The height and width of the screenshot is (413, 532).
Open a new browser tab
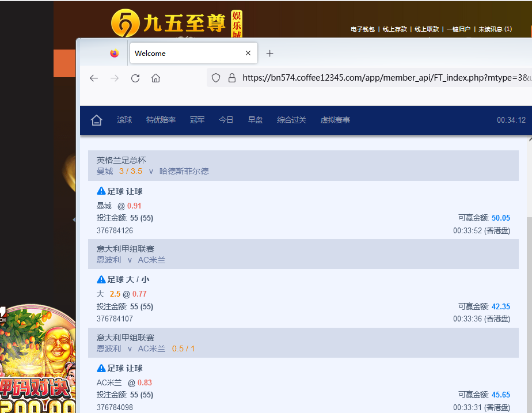click(x=269, y=54)
